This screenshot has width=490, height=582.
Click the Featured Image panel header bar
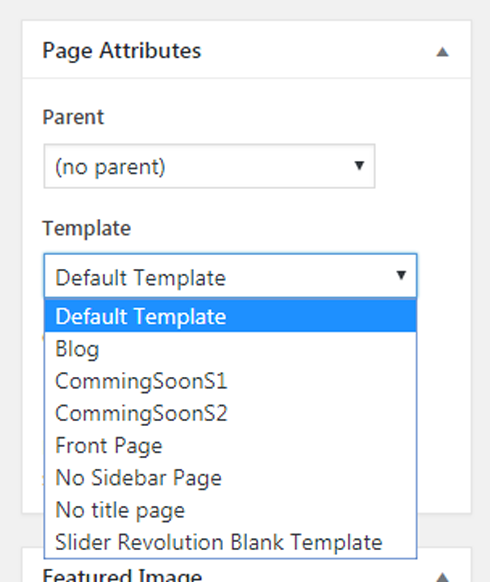click(316, 567)
